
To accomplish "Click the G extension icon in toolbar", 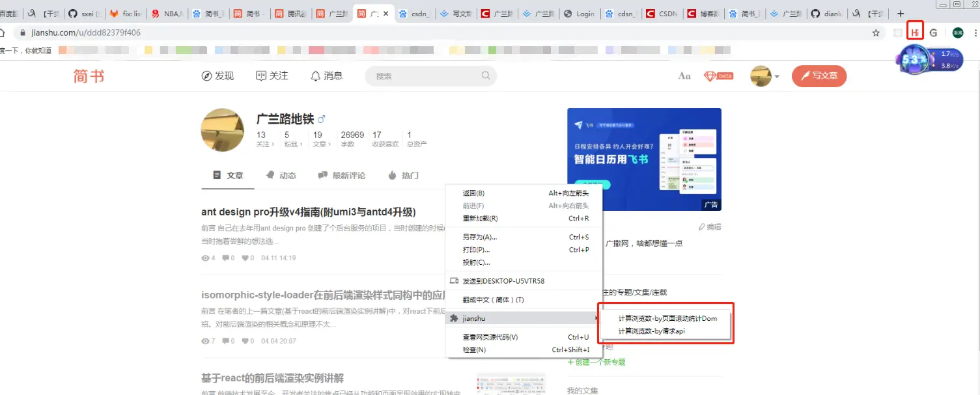I will pos(933,33).
